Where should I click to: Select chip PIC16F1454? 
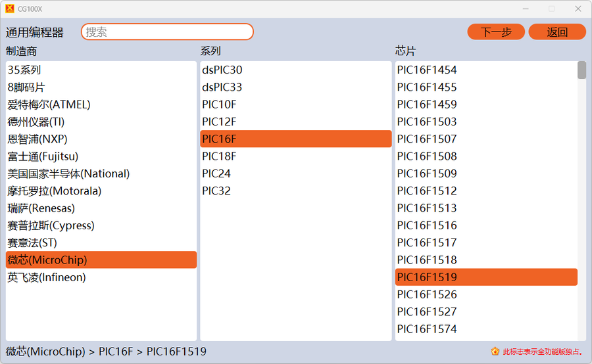427,70
